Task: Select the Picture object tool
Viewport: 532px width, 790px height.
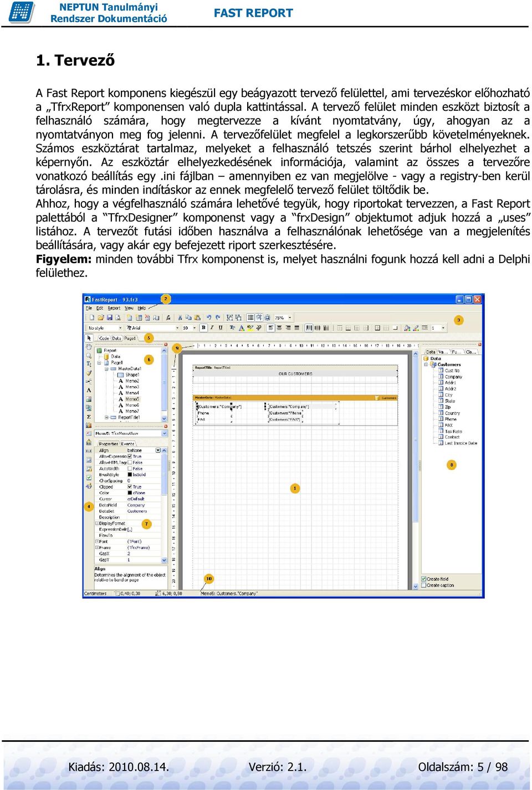Action: point(89,399)
